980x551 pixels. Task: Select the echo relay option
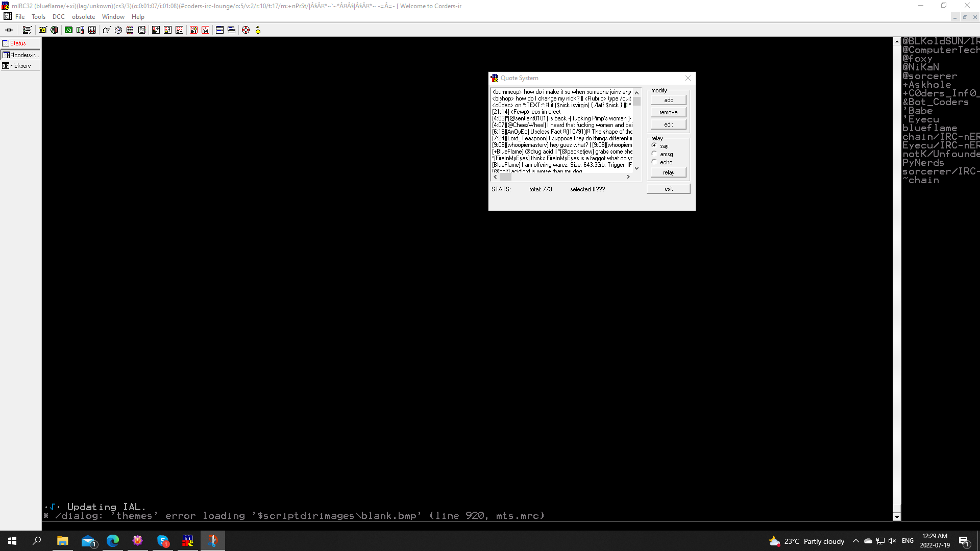click(654, 162)
